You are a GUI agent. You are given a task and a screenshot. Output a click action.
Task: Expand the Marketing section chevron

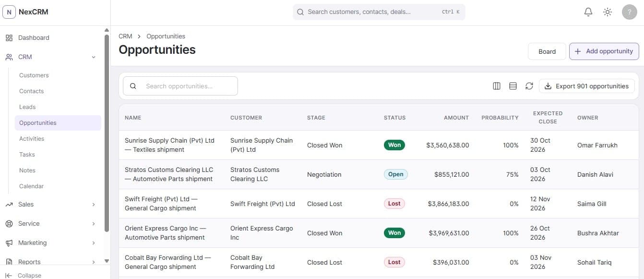[x=94, y=243]
